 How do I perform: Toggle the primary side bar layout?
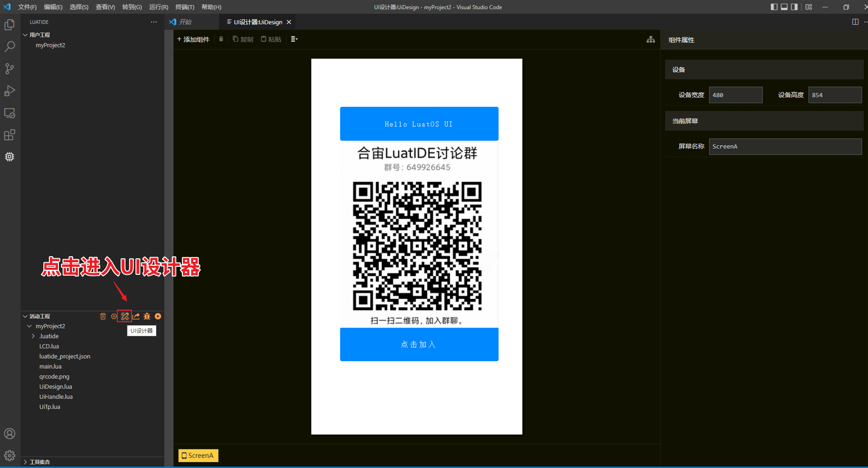pos(774,7)
